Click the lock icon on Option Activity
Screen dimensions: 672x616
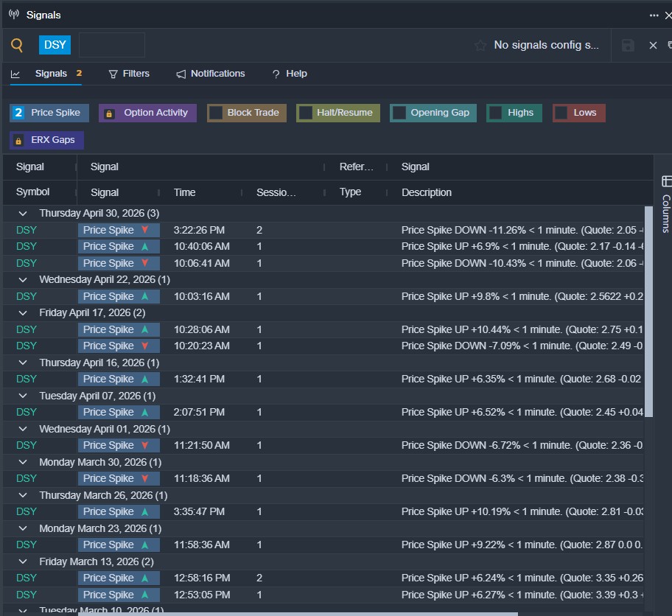[109, 113]
